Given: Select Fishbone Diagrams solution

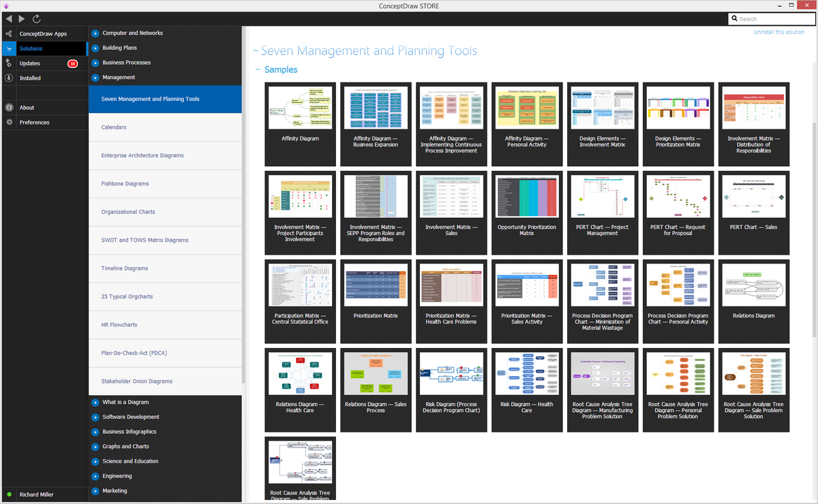Looking at the screenshot, I should 165,184.
